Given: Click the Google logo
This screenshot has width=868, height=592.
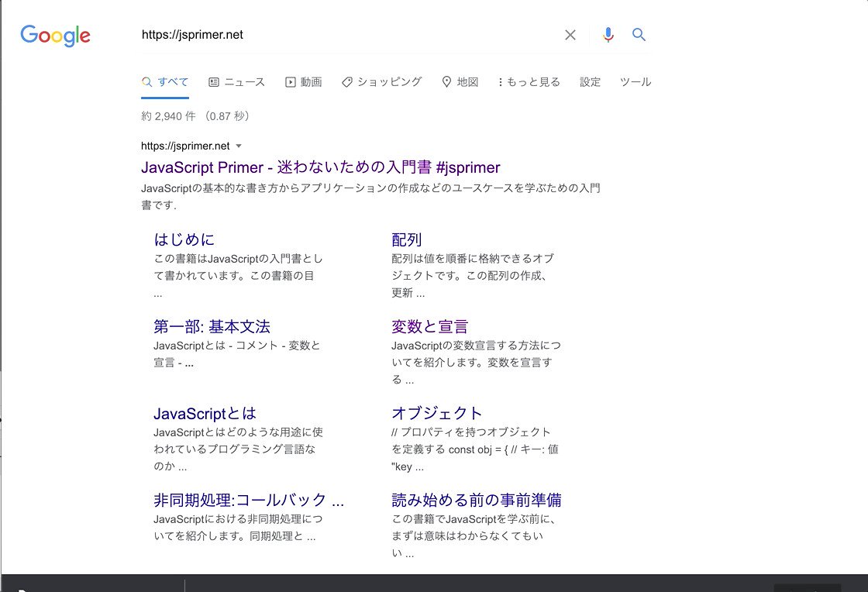Looking at the screenshot, I should click(x=55, y=36).
